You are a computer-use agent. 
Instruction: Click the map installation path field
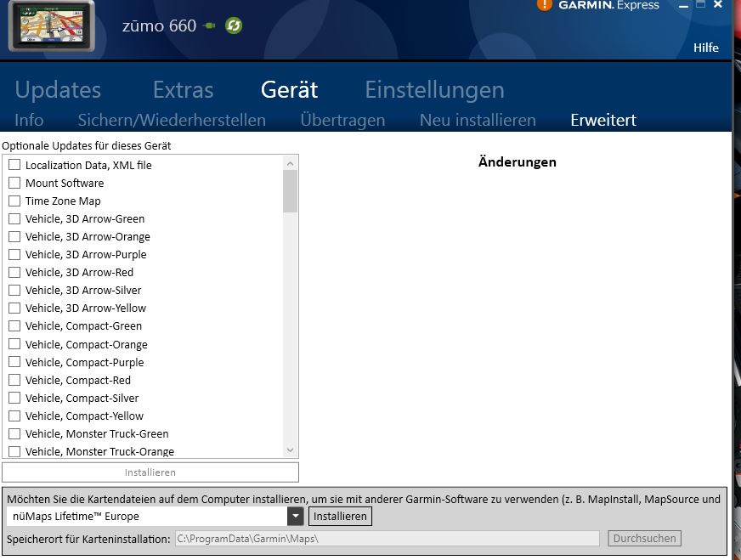[387, 538]
